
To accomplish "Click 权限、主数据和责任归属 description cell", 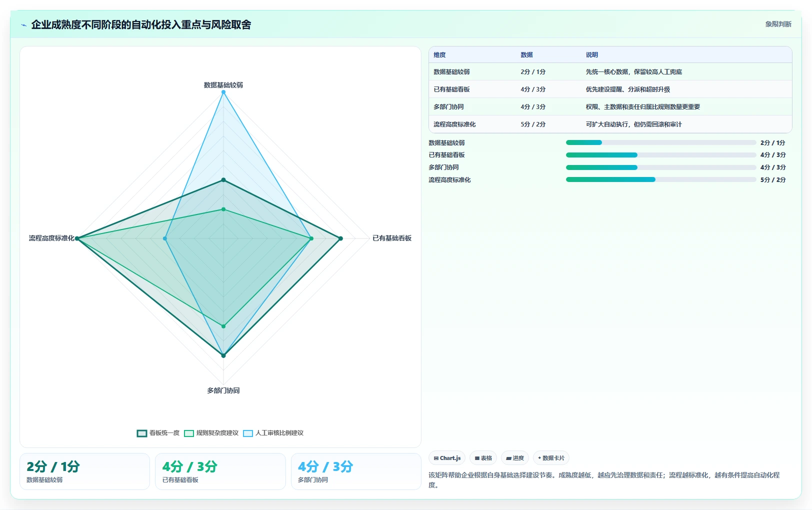I will (x=643, y=107).
